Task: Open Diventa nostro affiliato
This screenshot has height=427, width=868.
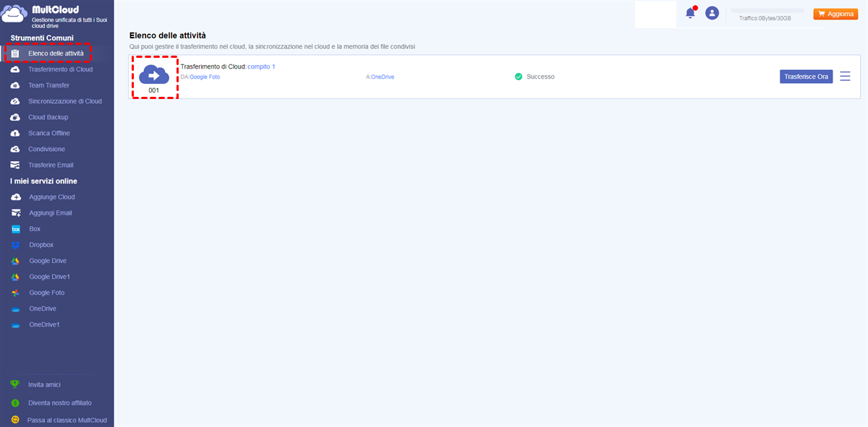Action: point(60,402)
